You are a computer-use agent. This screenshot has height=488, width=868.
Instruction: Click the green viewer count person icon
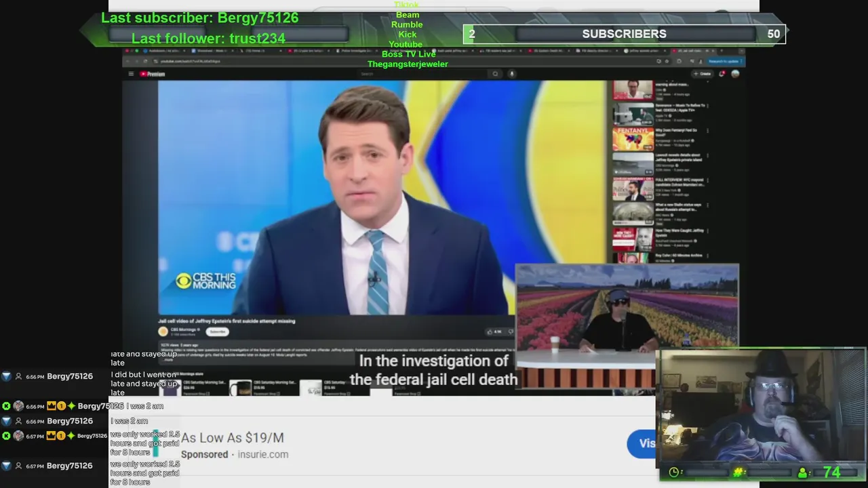[803, 472]
